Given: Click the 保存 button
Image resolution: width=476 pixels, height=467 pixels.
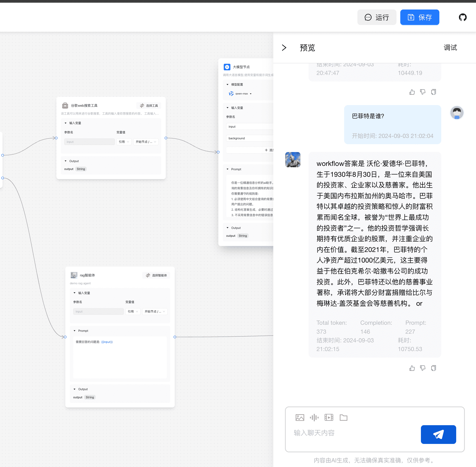Looking at the screenshot, I should click(420, 17).
